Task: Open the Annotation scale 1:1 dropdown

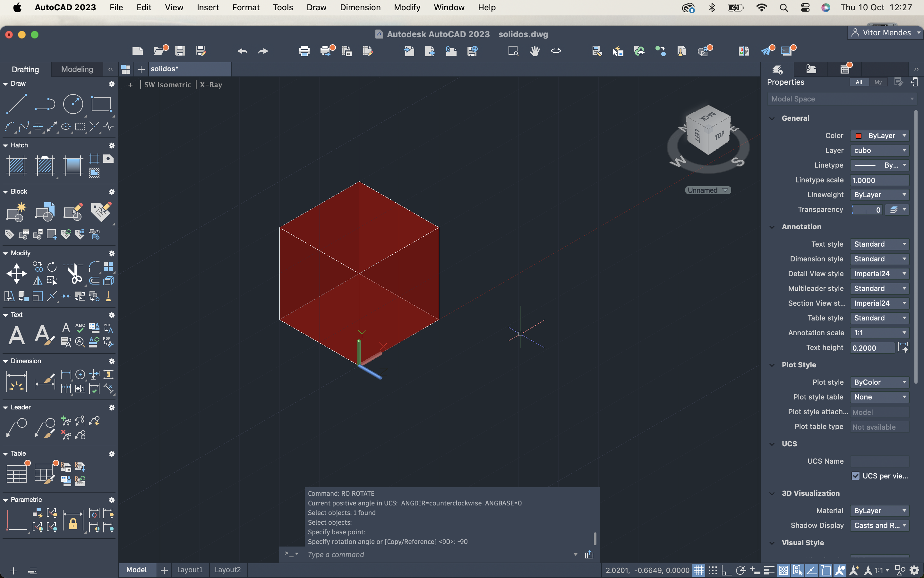Action: pos(880,333)
